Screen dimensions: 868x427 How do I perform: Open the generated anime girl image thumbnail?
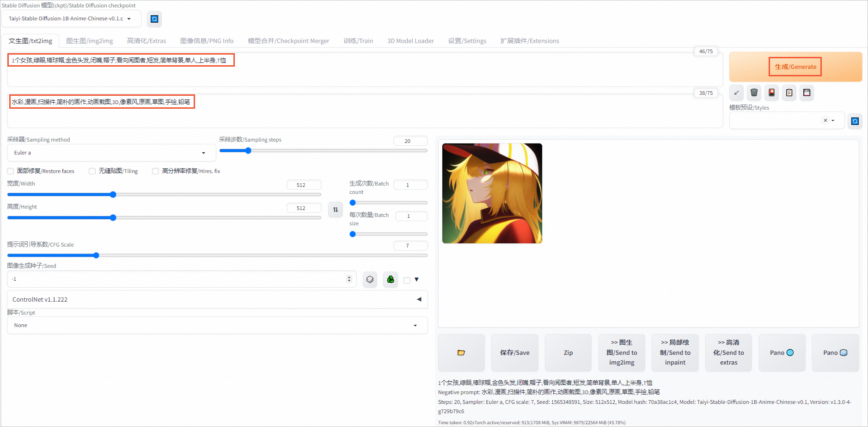point(492,193)
